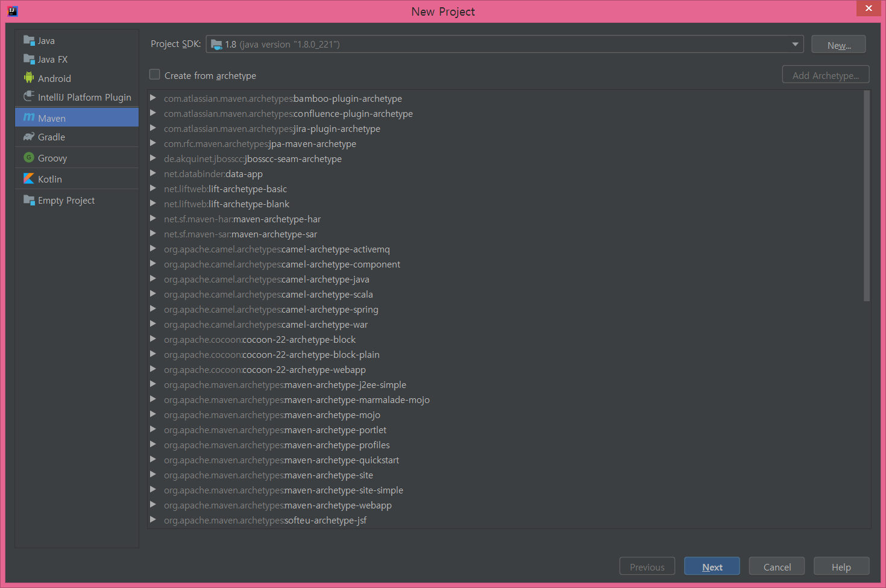
Task: Click the Gradle elephant icon
Action: coord(29,137)
